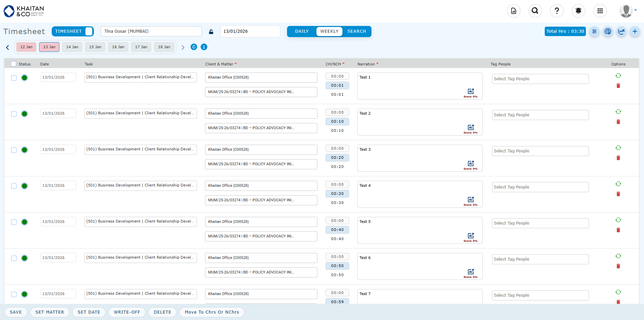Open the Task dropdown in the Test 1 row
Screen dimensions: 644x320
click(x=140, y=77)
